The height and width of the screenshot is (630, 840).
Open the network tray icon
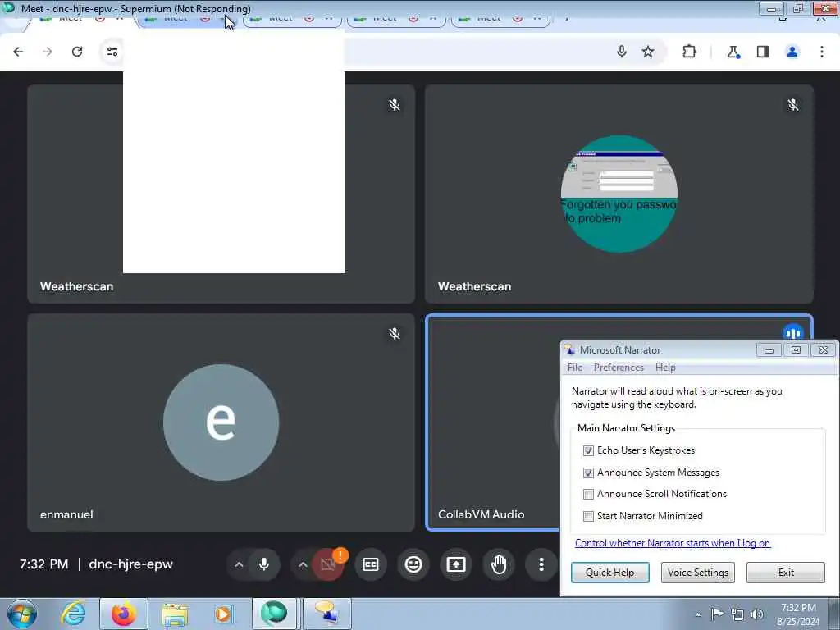pyautogui.click(x=737, y=614)
